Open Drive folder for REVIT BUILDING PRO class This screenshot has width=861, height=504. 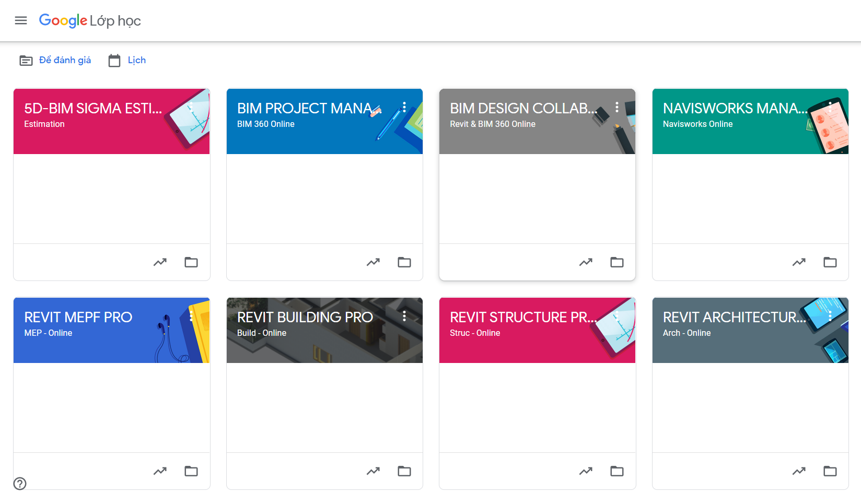pyautogui.click(x=404, y=471)
